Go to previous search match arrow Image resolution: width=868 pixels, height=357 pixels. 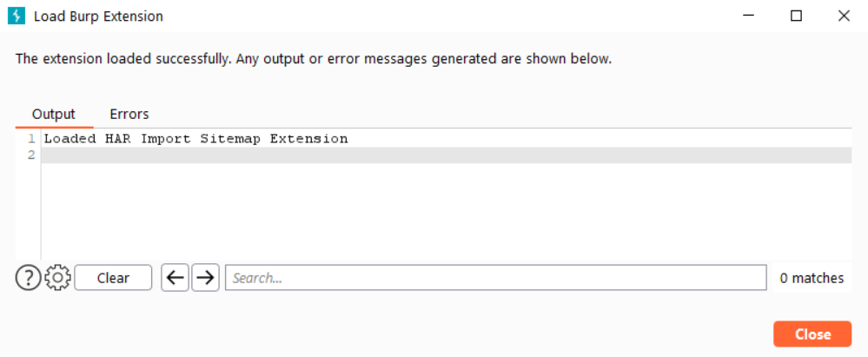pyautogui.click(x=175, y=278)
